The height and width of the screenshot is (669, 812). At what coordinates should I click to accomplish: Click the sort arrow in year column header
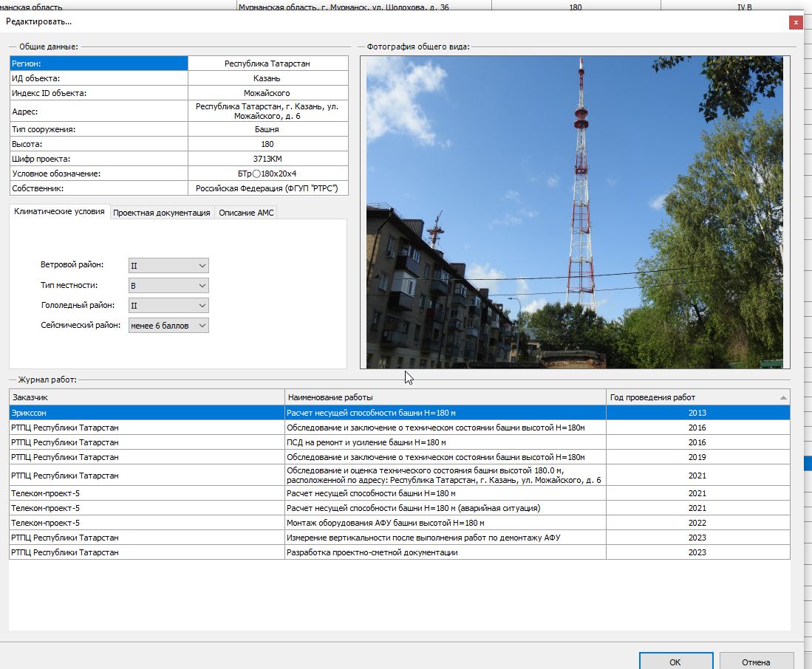pyautogui.click(x=783, y=397)
